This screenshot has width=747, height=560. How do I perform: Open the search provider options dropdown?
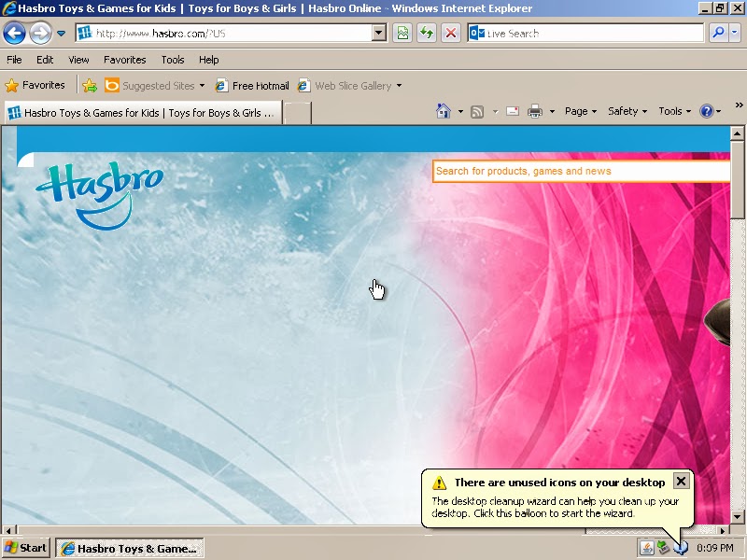click(x=735, y=33)
